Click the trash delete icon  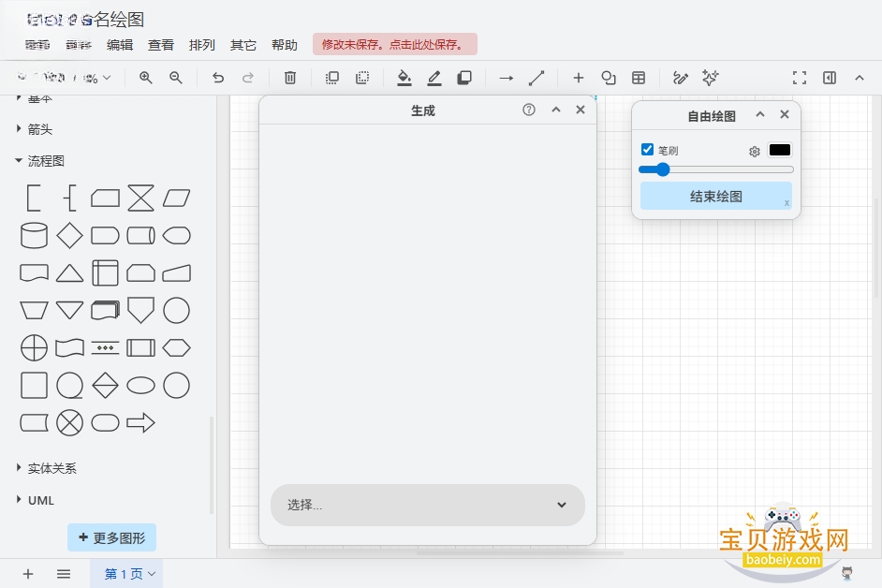(x=290, y=78)
